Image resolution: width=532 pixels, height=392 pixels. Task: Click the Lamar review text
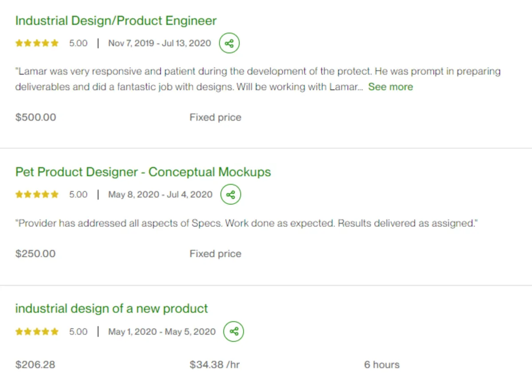point(258,79)
